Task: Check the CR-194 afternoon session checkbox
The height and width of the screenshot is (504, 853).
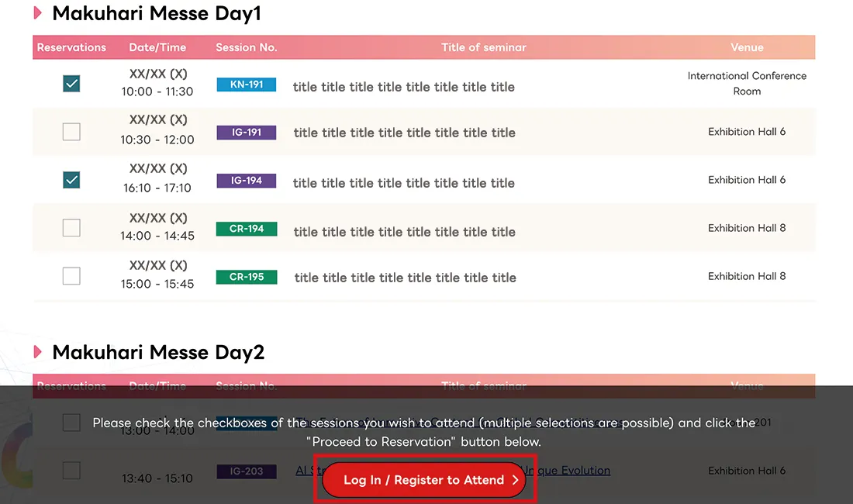Action: (x=71, y=227)
